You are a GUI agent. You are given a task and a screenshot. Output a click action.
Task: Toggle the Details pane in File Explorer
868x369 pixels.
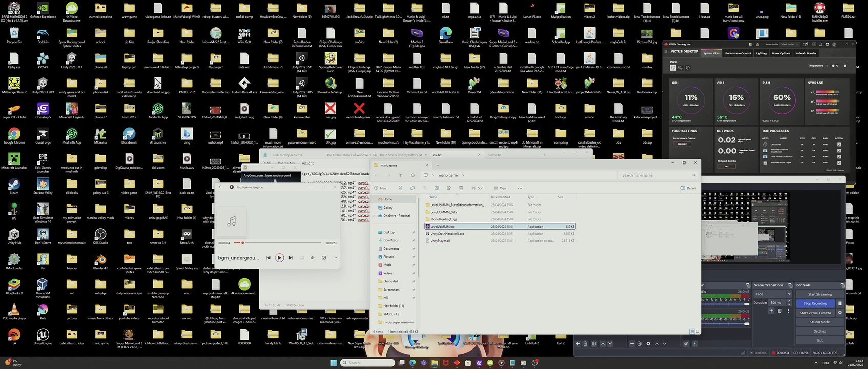[688, 188]
